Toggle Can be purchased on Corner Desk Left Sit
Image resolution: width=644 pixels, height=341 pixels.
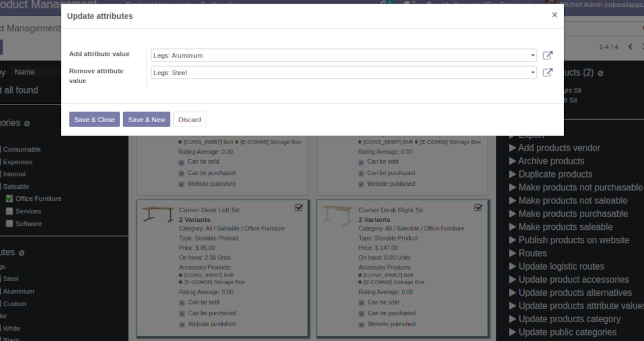(x=182, y=314)
